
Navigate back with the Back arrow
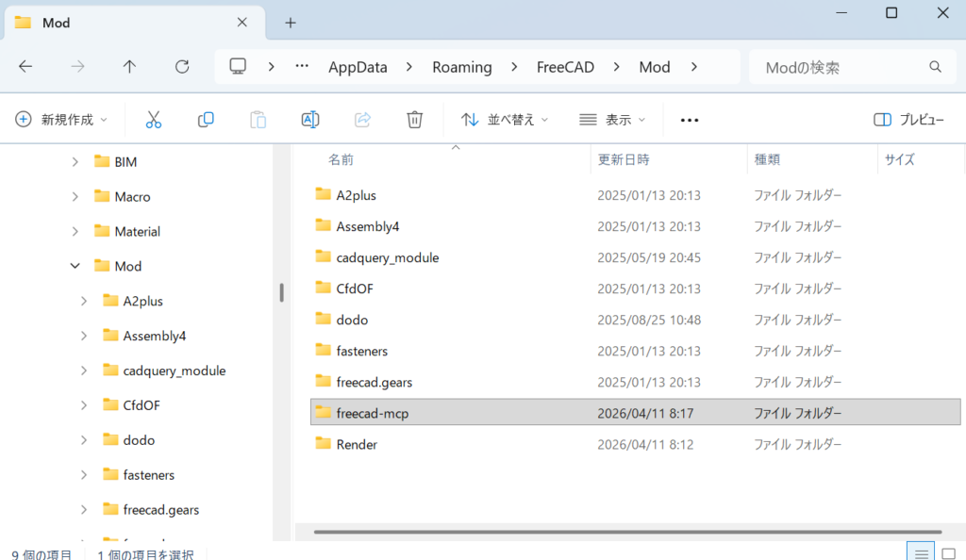tap(25, 67)
